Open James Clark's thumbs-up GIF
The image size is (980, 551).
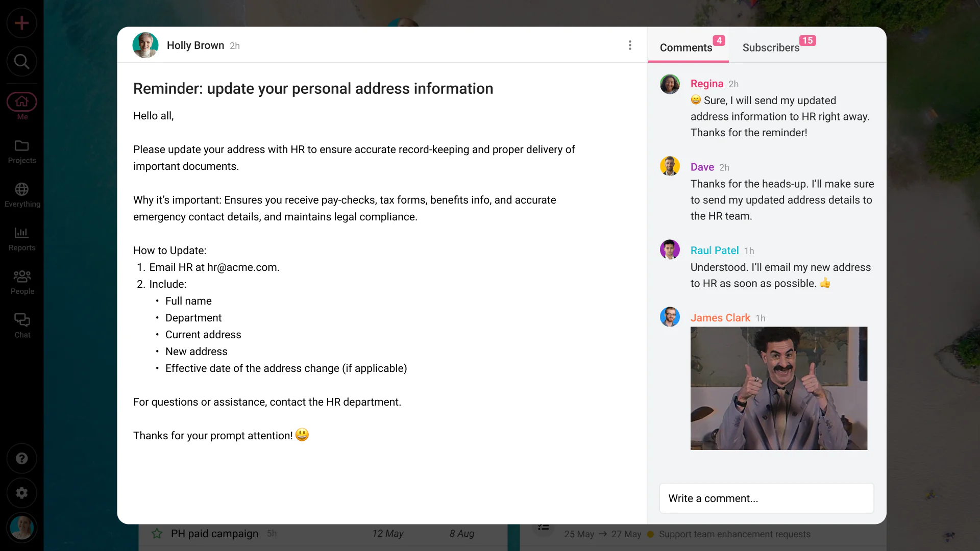(x=778, y=388)
